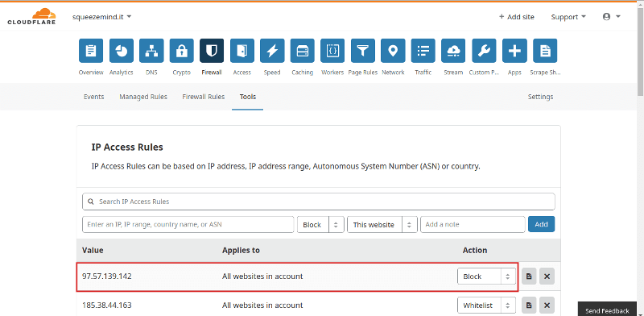This screenshot has width=644, height=316.
Task: Open the Network pin icon
Action: coord(393,51)
